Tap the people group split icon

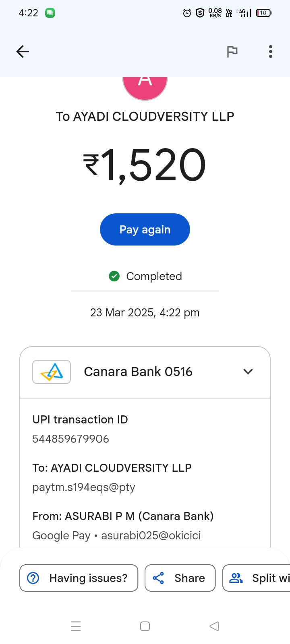[236, 578]
